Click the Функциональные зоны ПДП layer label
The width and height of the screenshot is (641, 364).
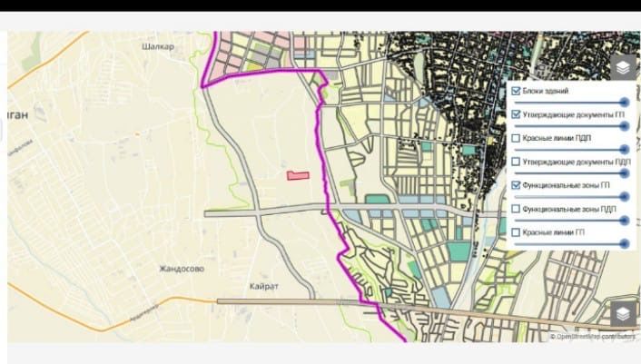569,209
